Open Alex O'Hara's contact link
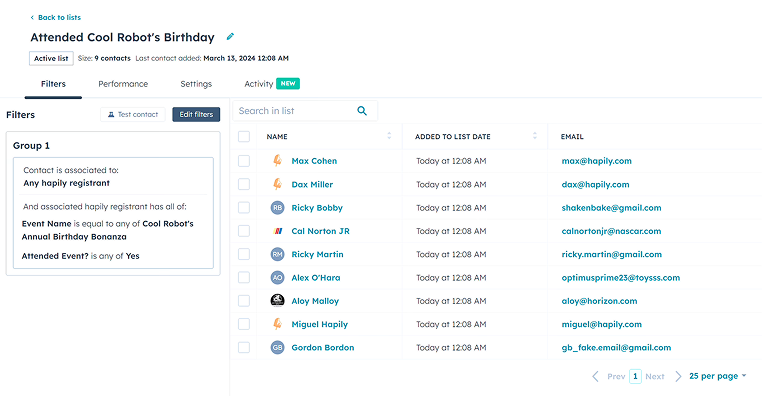 tap(316, 277)
